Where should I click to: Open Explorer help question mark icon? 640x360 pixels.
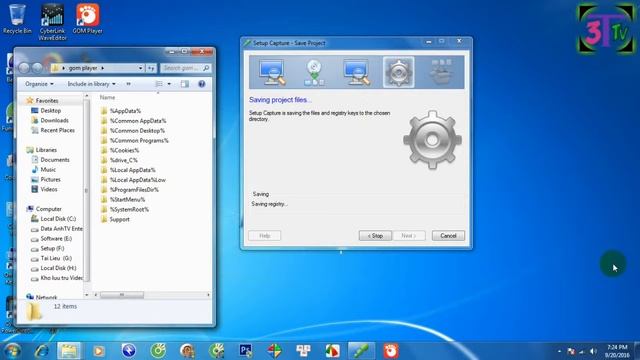201,84
